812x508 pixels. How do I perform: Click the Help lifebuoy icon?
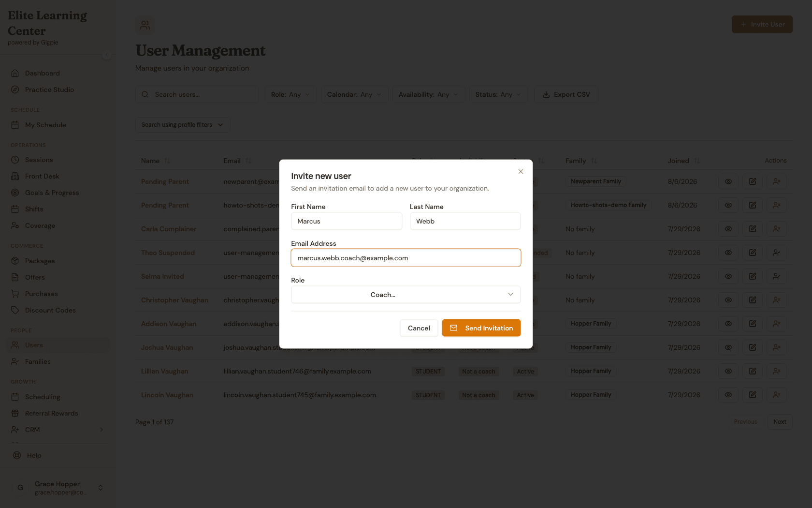click(17, 455)
